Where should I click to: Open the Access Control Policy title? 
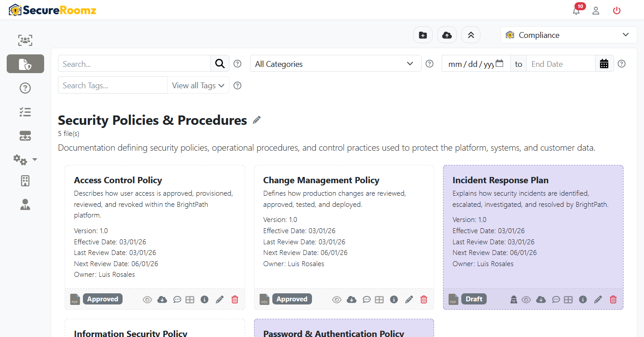118,180
